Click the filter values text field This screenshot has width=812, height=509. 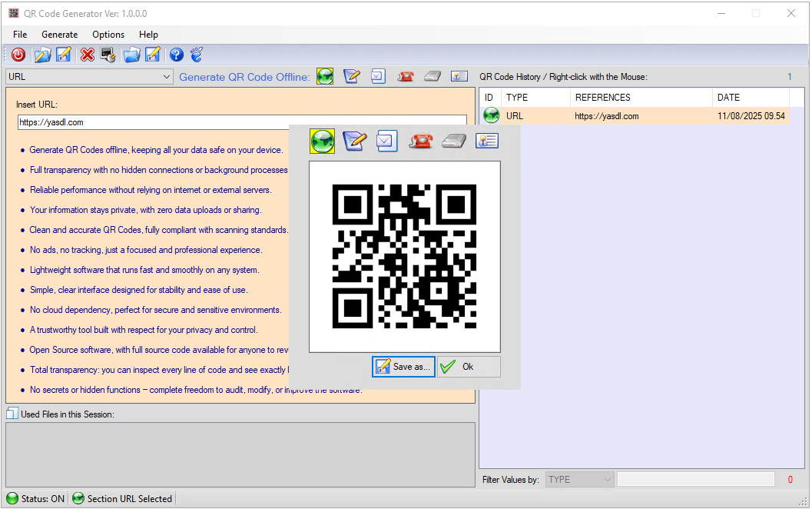(695, 480)
